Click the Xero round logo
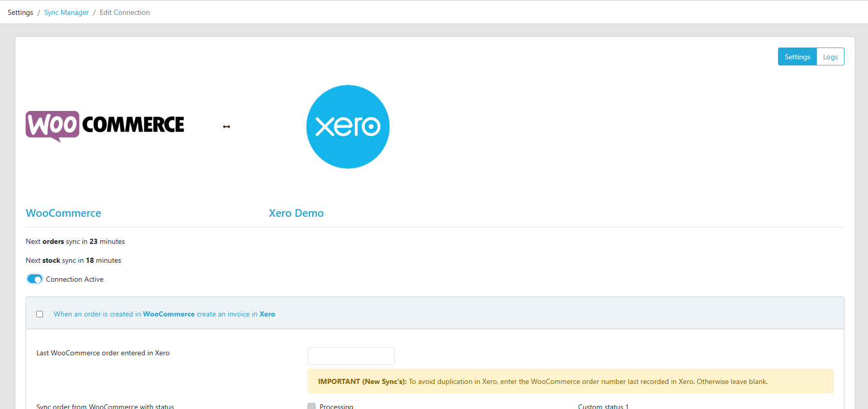Image resolution: width=868 pixels, height=409 pixels. point(348,127)
